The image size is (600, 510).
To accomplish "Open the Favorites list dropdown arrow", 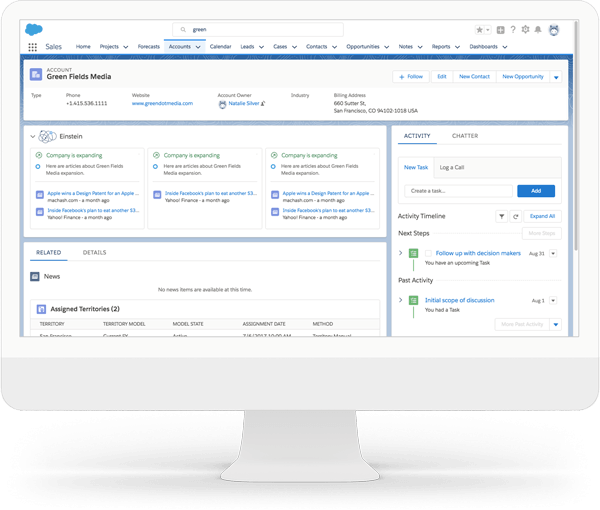I will [488, 30].
